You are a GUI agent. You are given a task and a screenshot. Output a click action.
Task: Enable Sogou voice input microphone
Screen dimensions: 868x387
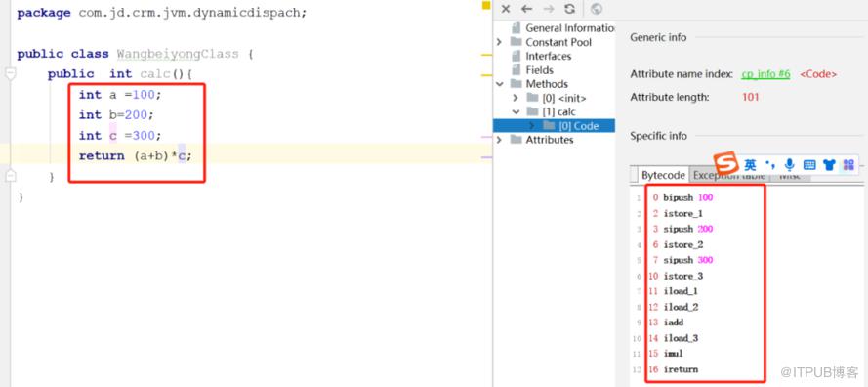click(789, 164)
